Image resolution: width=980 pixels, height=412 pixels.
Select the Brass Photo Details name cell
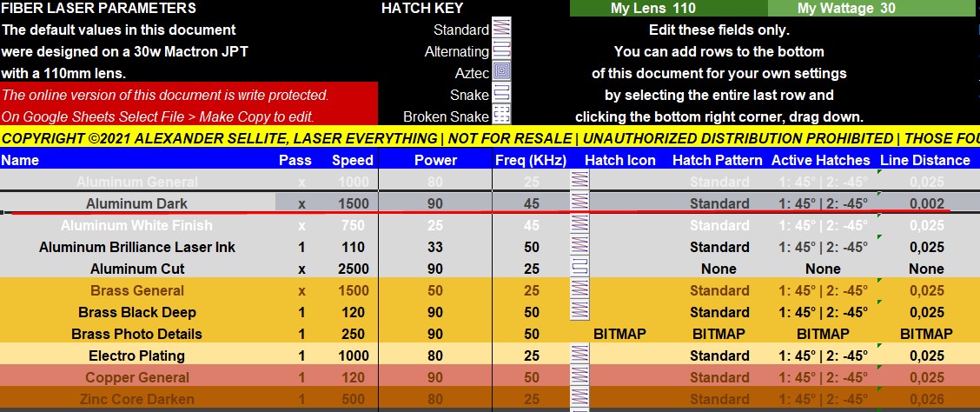[x=136, y=334]
